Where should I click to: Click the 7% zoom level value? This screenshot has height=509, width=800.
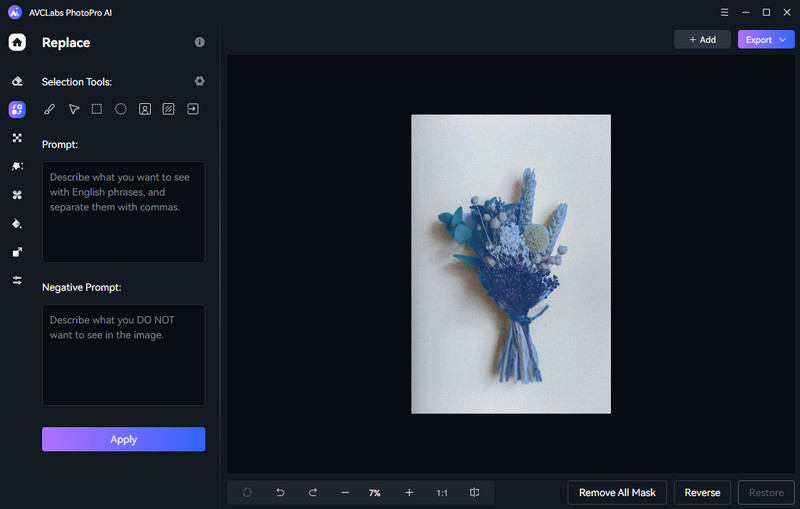pos(374,493)
